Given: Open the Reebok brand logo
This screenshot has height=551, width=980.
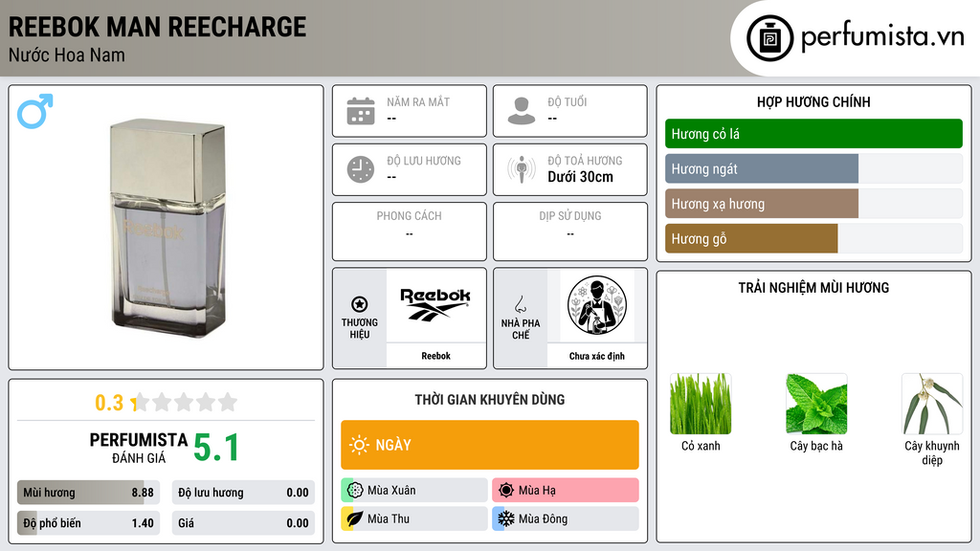Looking at the screenshot, I should point(435,305).
